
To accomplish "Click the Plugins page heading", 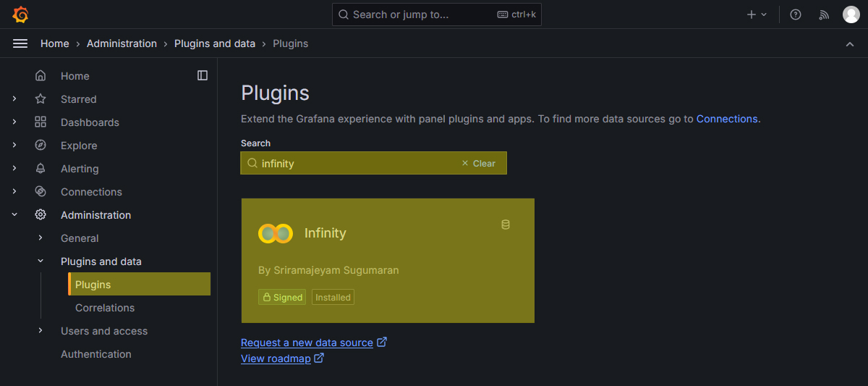I will click(x=275, y=93).
